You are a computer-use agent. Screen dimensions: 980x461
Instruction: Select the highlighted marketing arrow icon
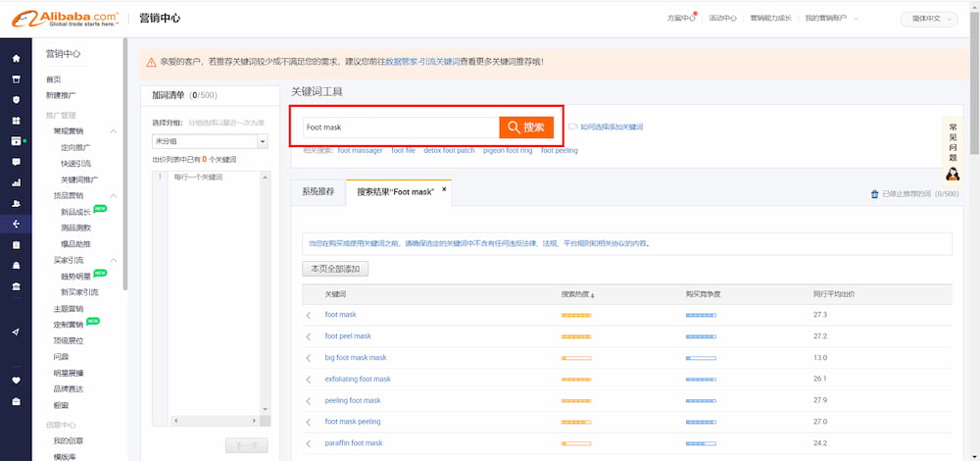pyautogui.click(x=17, y=224)
